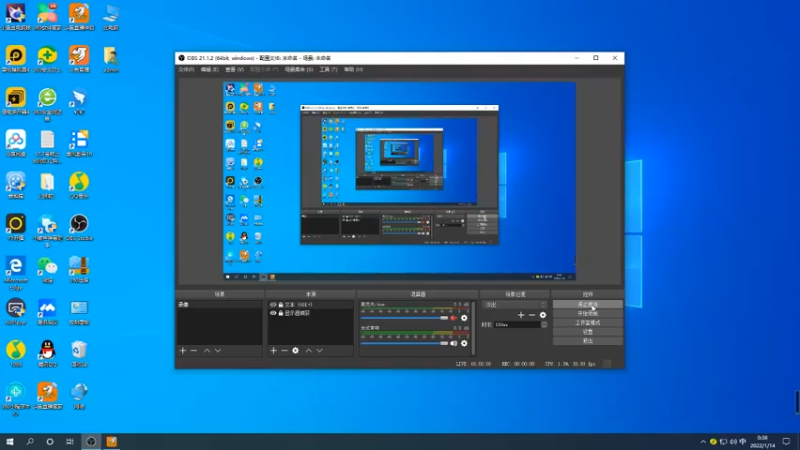The width and height of the screenshot is (800, 450).
Task: Open the 工具 (Tools) menu
Action: point(328,69)
